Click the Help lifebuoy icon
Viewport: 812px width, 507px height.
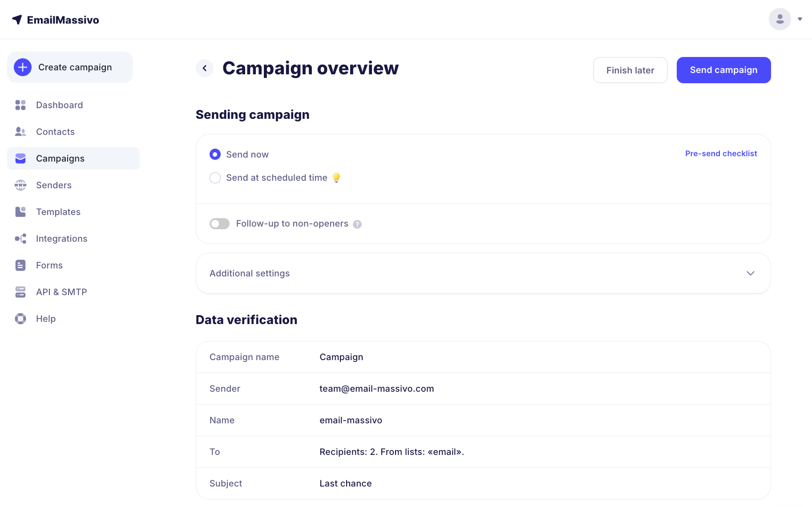coord(20,319)
